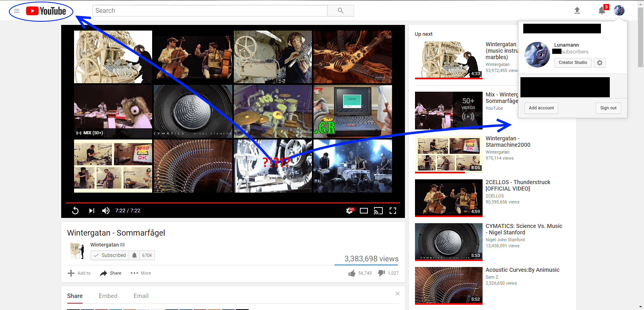This screenshot has height=310, width=644.
Task: Close the share panel
Action: pyautogui.click(x=398, y=294)
